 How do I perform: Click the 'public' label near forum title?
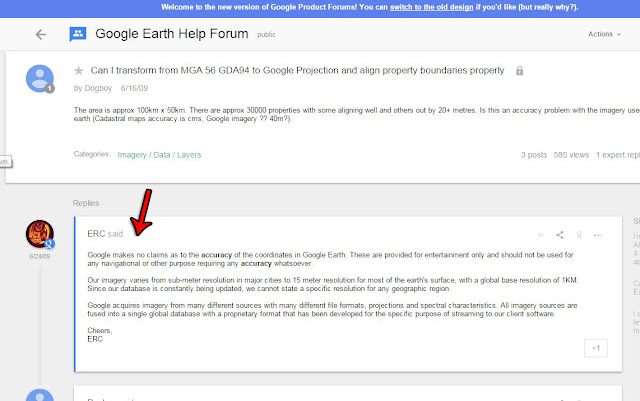[x=266, y=35]
